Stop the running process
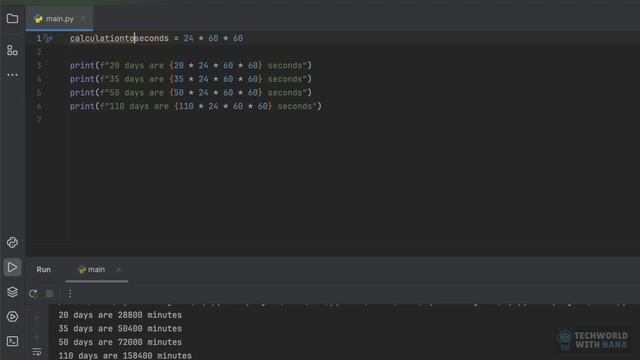Viewport: 640px width, 360px height. pos(49,293)
